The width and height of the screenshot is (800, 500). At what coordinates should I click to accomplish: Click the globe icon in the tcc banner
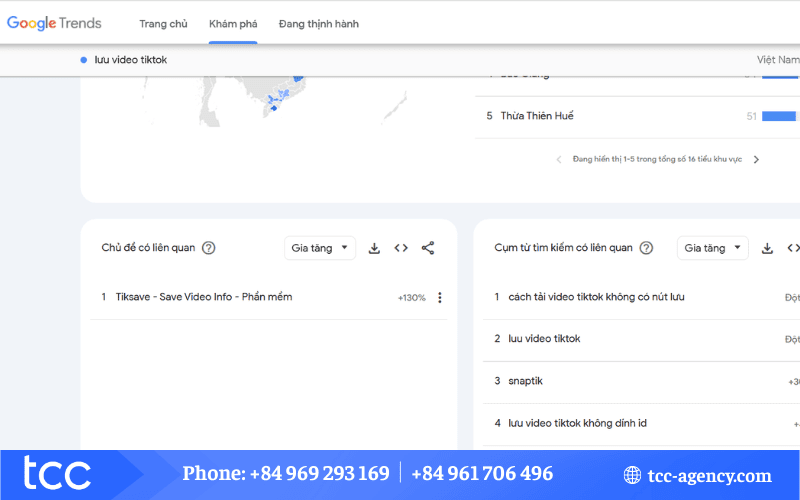(x=632, y=475)
